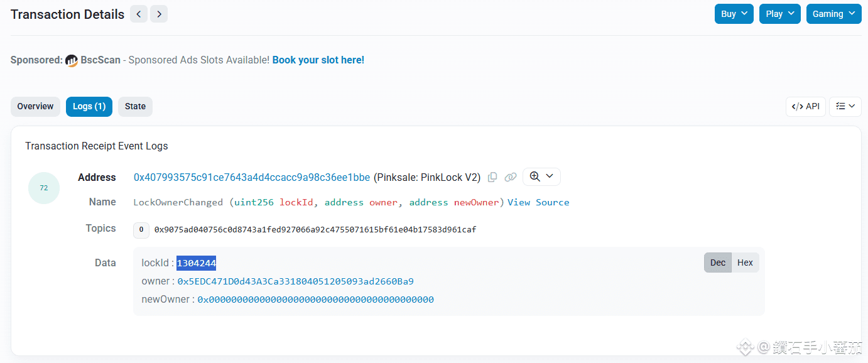The image size is (868, 363).
Task: Switch data display to Dec
Action: [x=717, y=263]
